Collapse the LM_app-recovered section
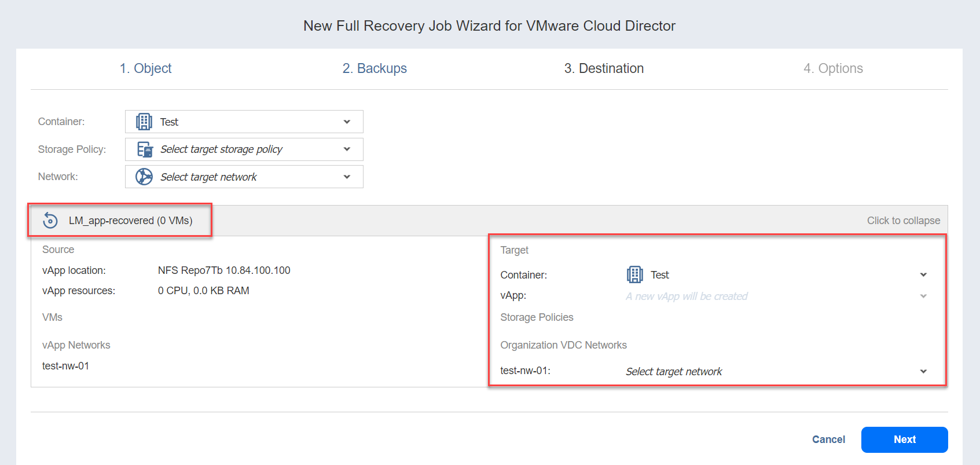The height and width of the screenshot is (465, 980). [903, 221]
